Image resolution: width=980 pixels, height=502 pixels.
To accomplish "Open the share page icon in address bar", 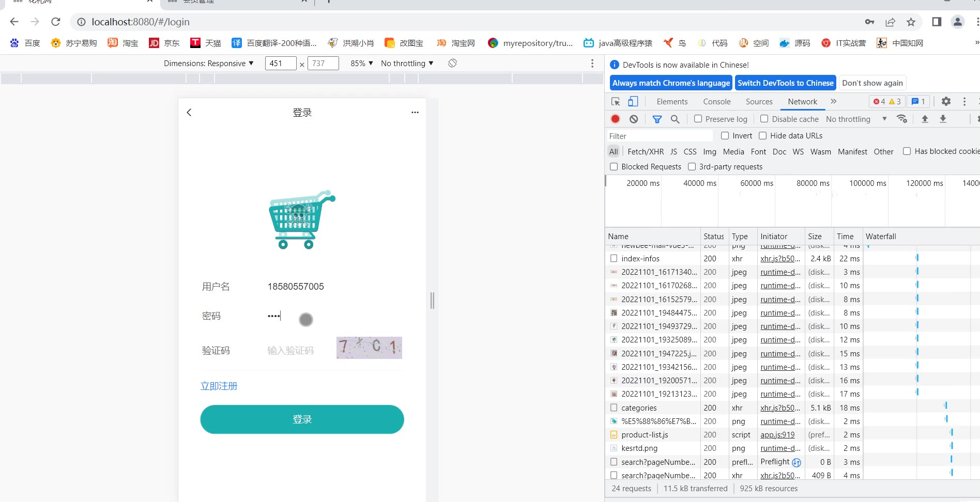I will pyautogui.click(x=890, y=22).
